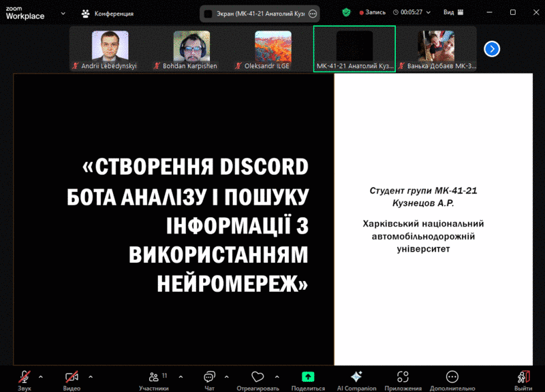This screenshot has height=392, width=545.
Task: Expand video options arrow next to Видео
Action: point(91,377)
